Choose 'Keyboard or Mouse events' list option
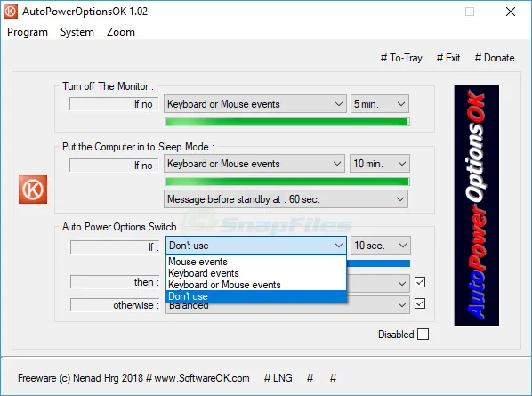 point(256,285)
